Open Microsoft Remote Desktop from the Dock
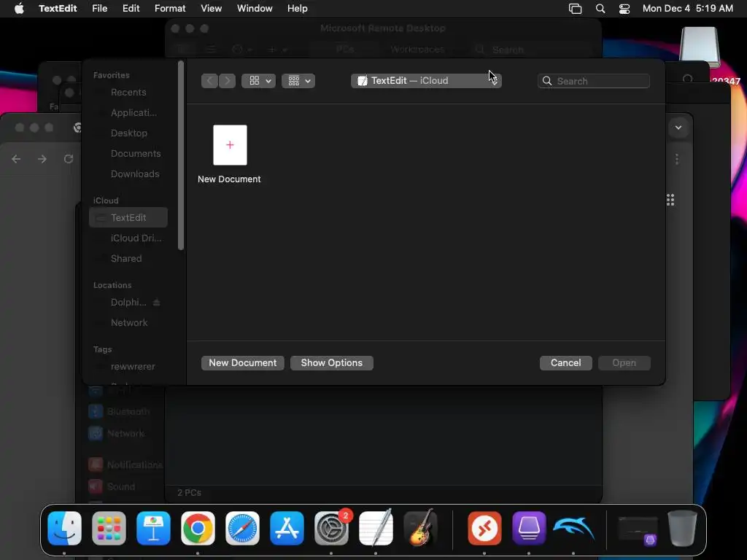747x560 pixels. point(484,528)
